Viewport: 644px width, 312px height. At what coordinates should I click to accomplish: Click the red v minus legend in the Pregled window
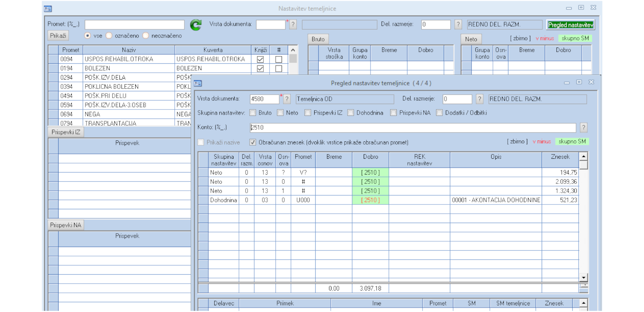(x=542, y=142)
